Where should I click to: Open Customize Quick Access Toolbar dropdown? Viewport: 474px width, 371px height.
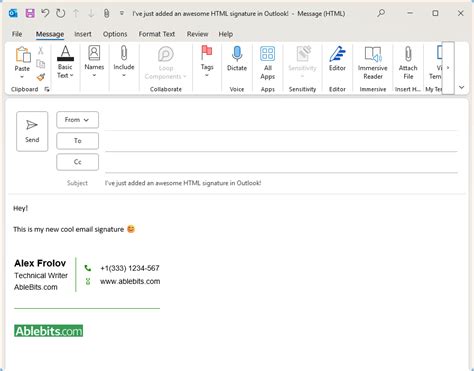122,13
